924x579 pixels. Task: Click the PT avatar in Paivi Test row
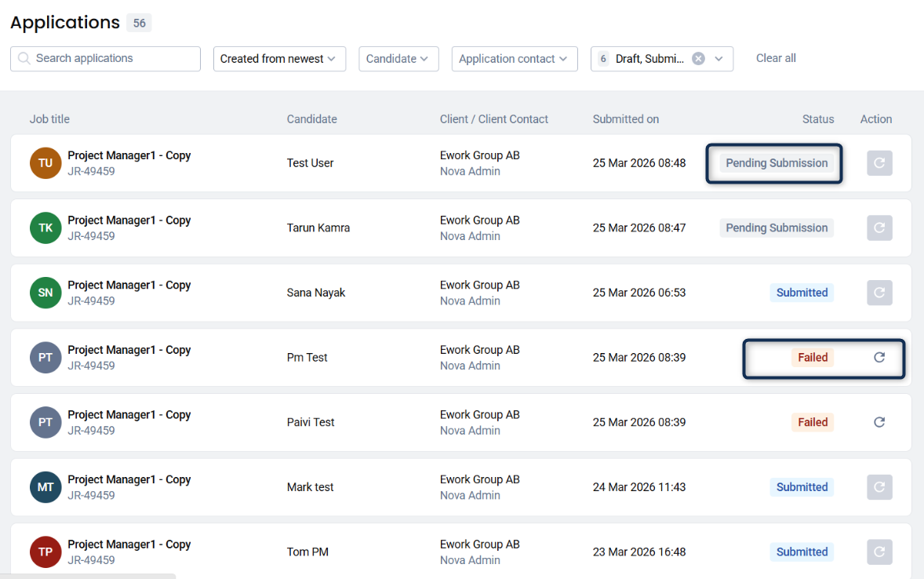tap(45, 422)
